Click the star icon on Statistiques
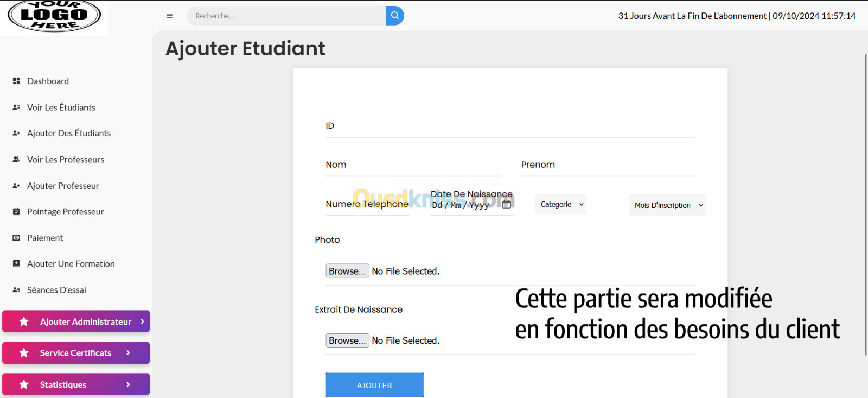Image resolution: width=868 pixels, height=398 pixels. coord(24,384)
